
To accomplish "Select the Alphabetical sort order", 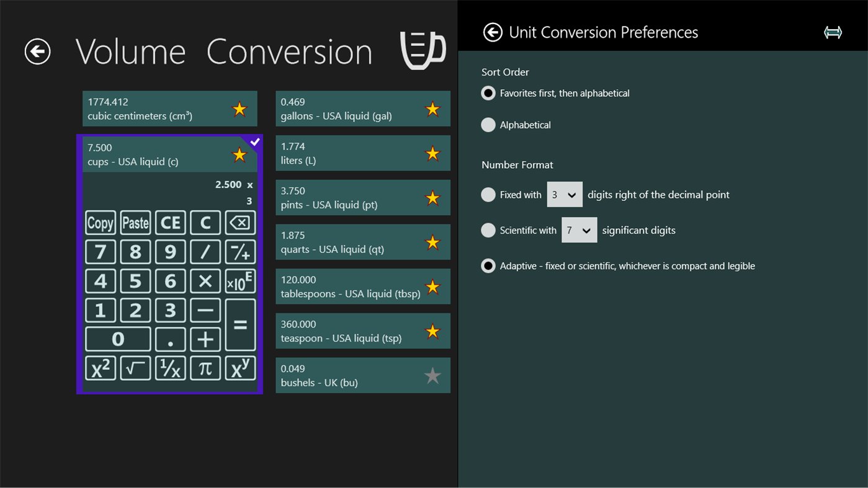I will pos(488,125).
